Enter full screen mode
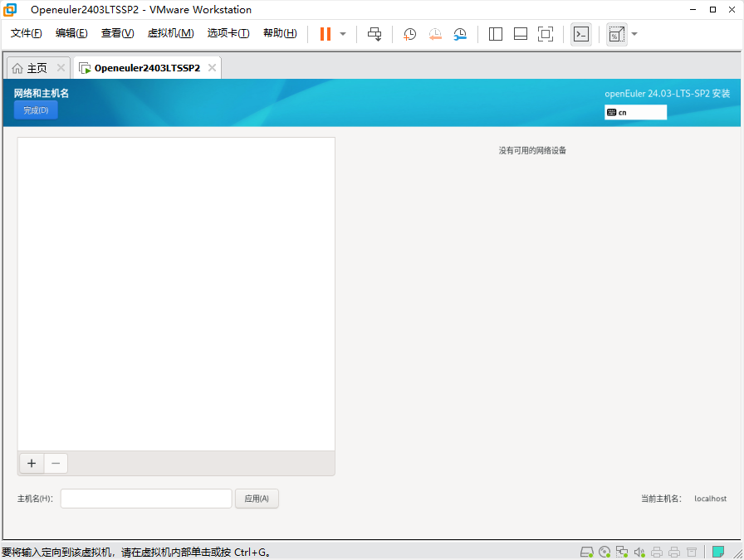 coord(546,34)
